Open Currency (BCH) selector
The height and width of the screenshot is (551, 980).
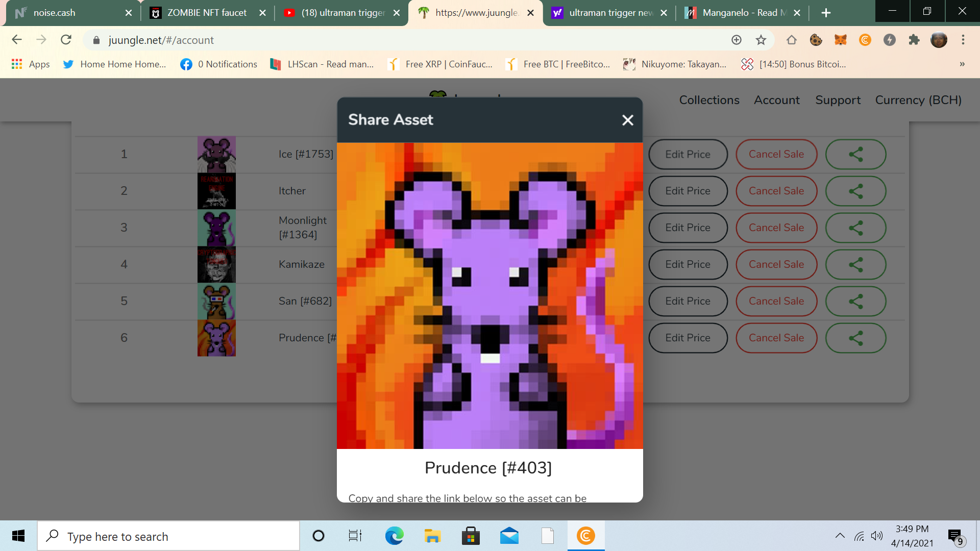pyautogui.click(x=918, y=100)
